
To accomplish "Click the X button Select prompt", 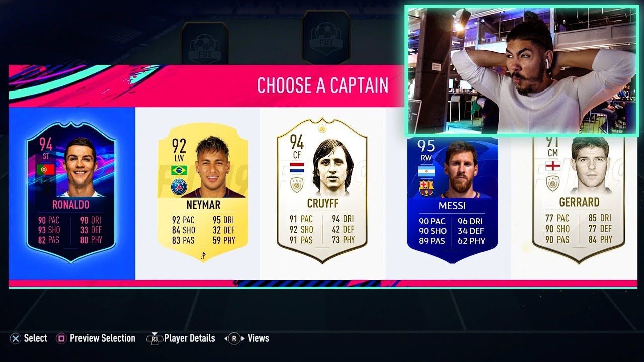I will 16,338.
